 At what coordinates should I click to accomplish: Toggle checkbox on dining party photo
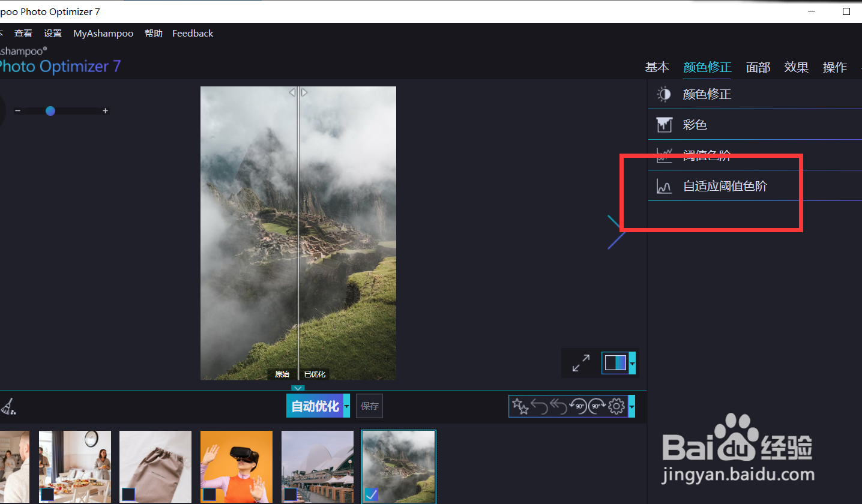47,494
